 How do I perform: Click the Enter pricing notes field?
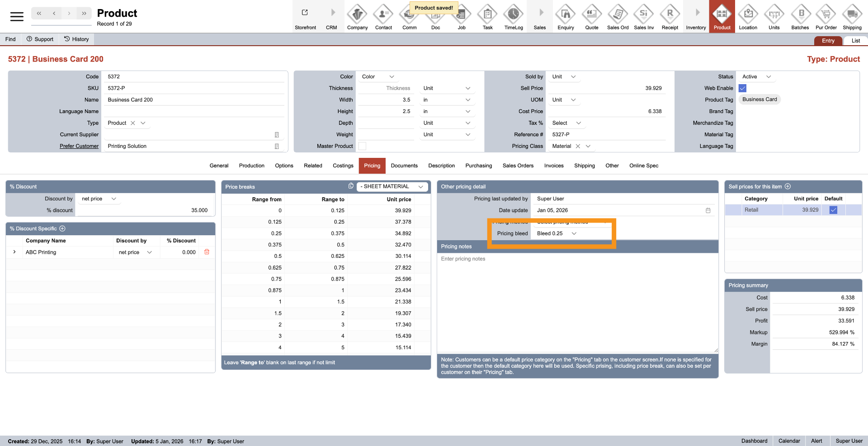click(x=577, y=299)
